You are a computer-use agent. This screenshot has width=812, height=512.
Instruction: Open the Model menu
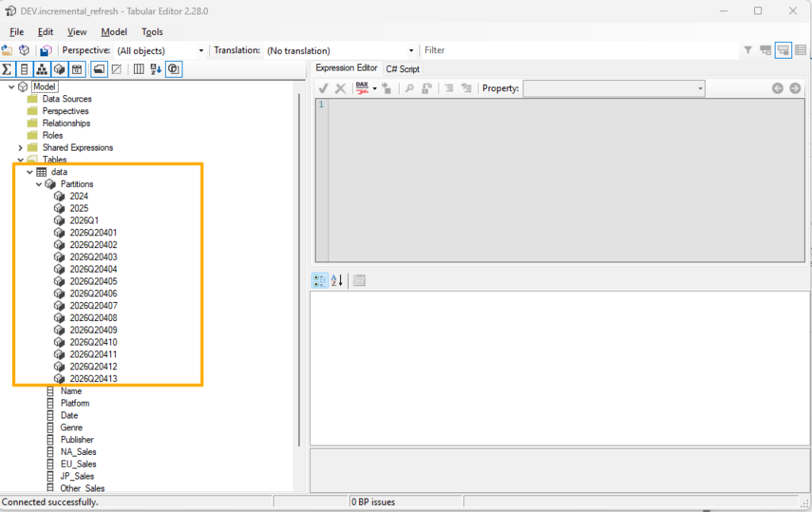tap(113, 32)
